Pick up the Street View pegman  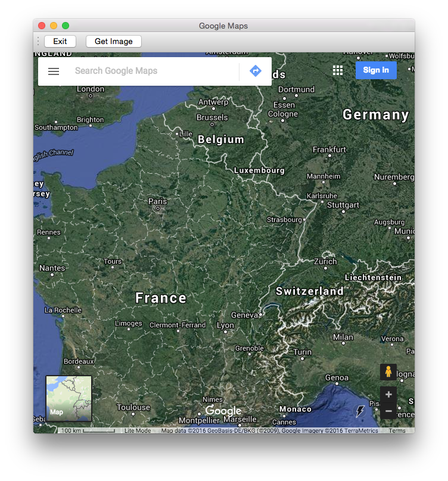click(388, 372)
